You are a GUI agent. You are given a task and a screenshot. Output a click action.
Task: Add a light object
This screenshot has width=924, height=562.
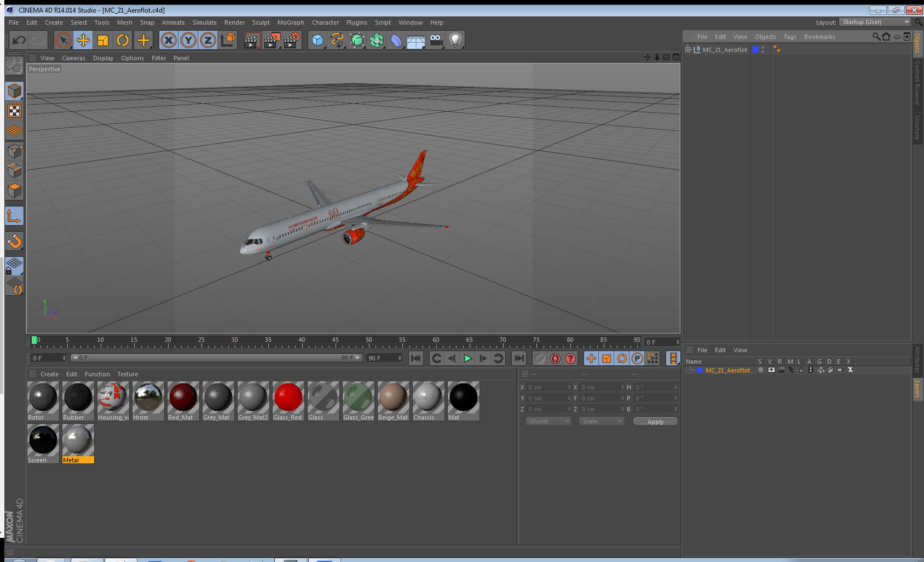(455, 40)
